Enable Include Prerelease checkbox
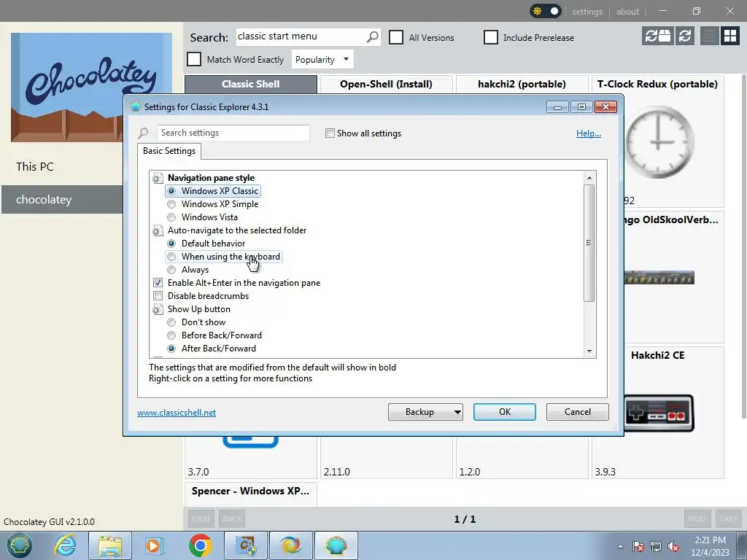This screenshot has width=747, height=560. 491,37
